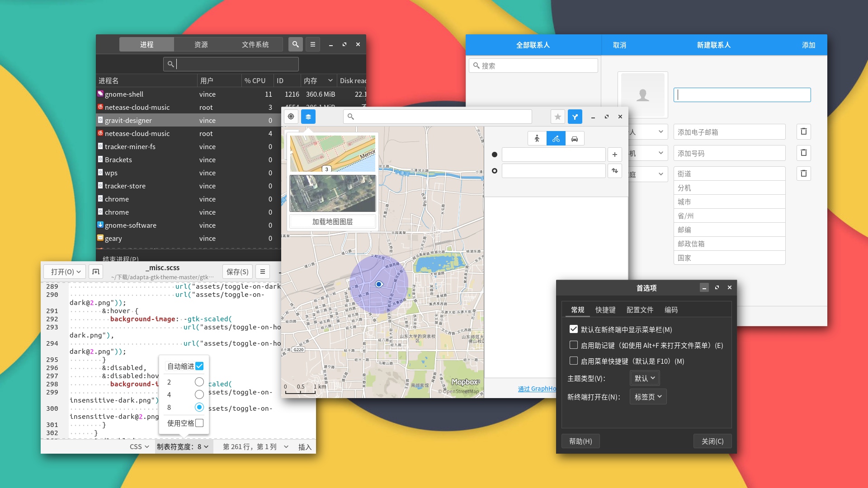The image size is (868, 488).
Task: Open the address type dropdown in Contacts
Action: (x=648, y=174)
